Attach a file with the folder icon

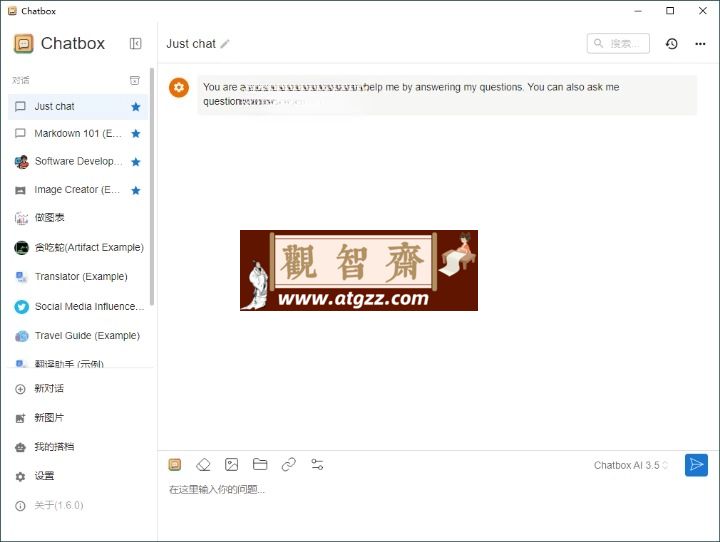click(260, 464)
